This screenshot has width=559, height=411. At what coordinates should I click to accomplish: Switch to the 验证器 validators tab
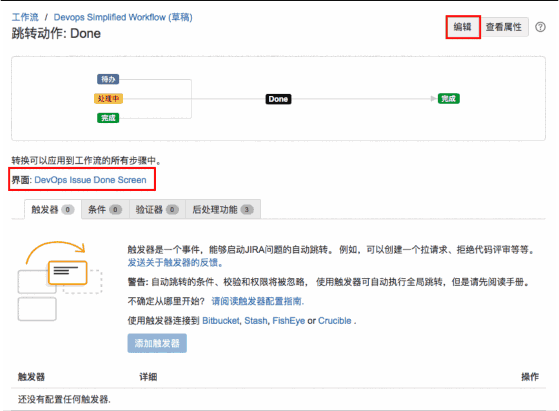[x=157, y=209]
